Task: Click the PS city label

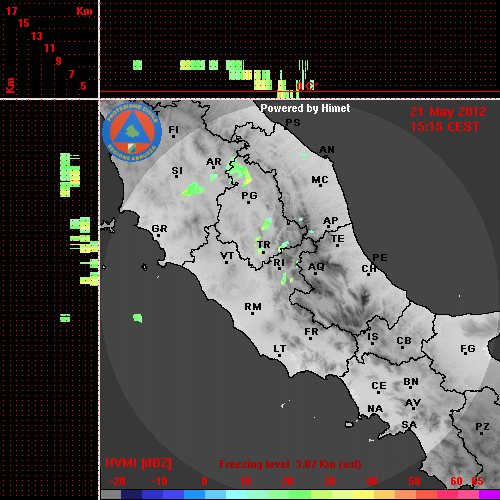Action: tap(293, 123)
